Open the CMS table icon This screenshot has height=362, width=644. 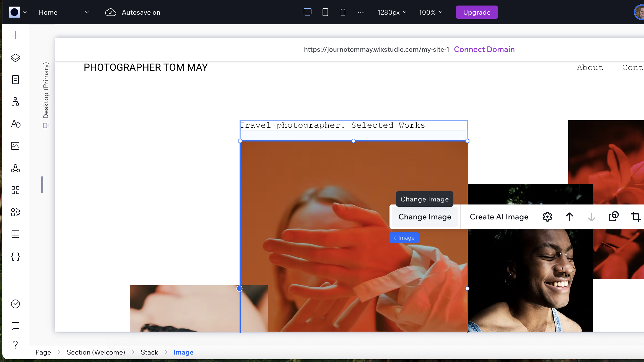(x=15, y=234)
